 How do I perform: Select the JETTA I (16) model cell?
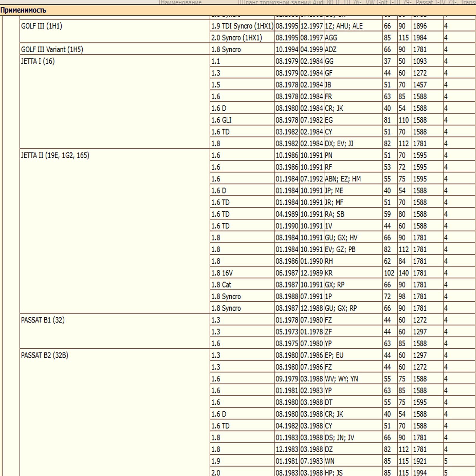pos(115,102)
